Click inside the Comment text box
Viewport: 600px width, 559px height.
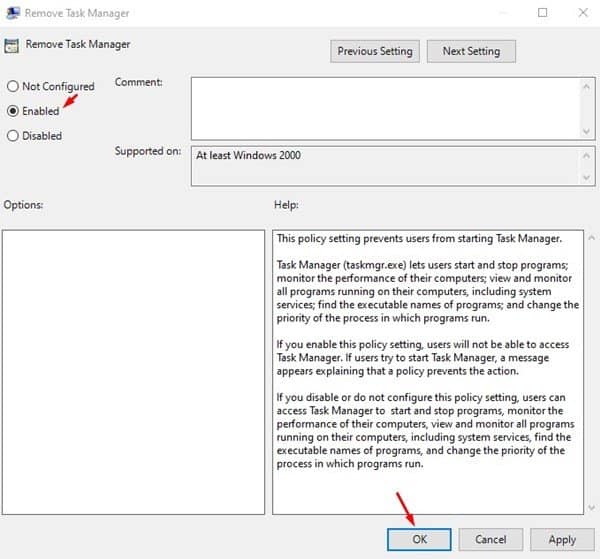[386, 108]
